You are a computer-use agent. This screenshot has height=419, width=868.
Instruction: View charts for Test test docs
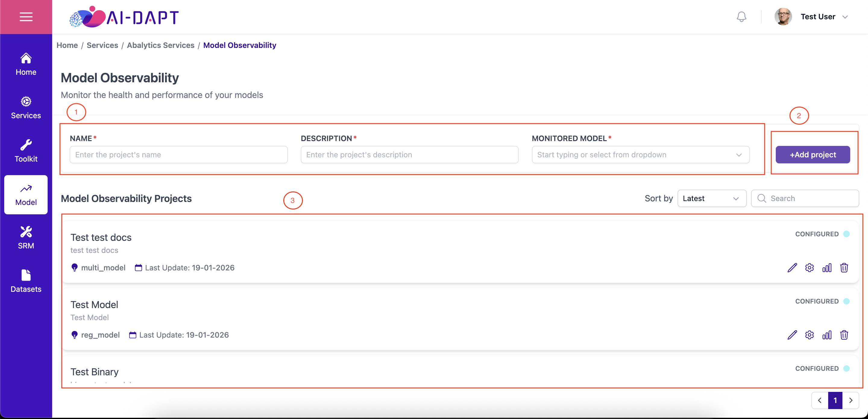click(827, 268)
